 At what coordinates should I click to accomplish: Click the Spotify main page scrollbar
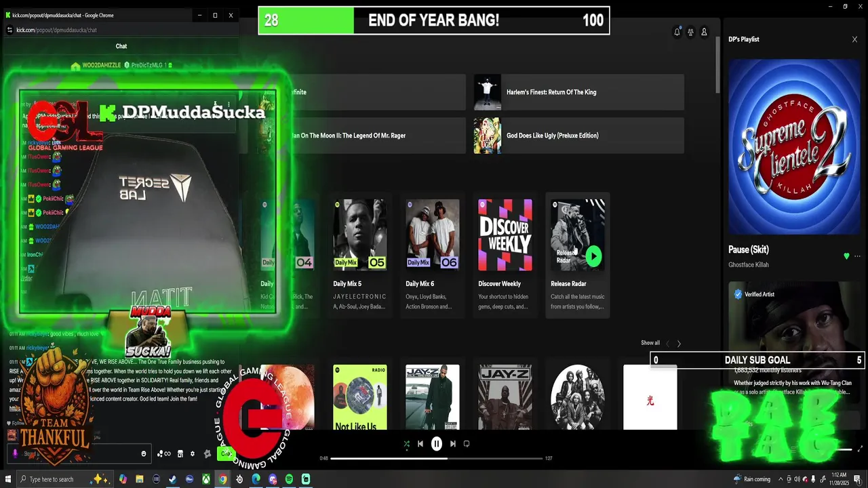pos(718,65)
